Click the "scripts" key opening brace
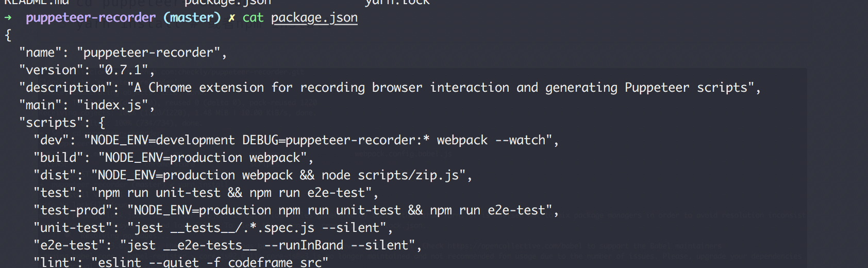The image size is (868, 268). 102,123
